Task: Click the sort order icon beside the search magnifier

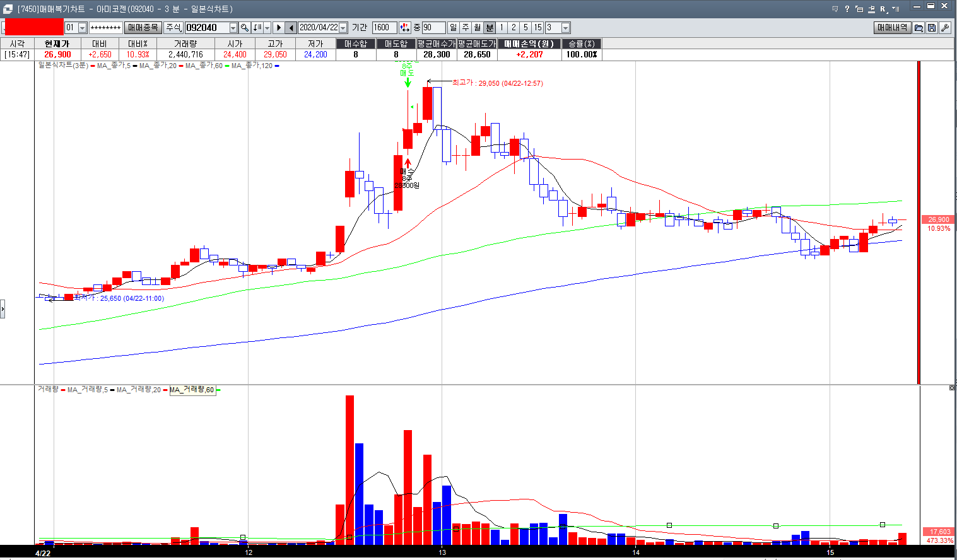Action: pyautogui.click(x=257, y=28)
